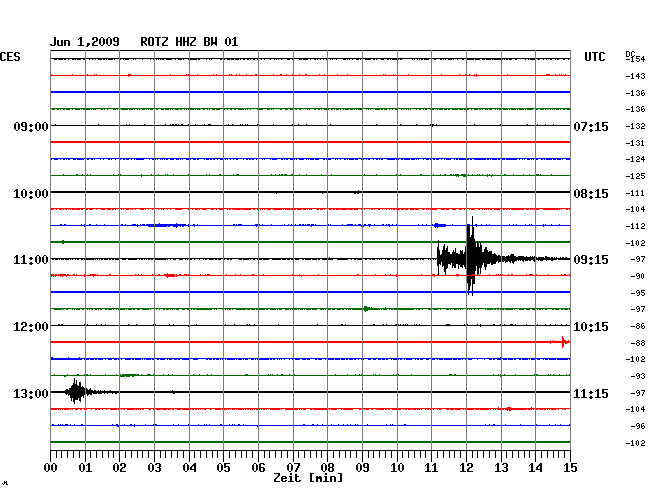Click the 09:15 UTC time label
Image resolution: width=650 pixels, height=494 pixels.
(x=591, y=260)
